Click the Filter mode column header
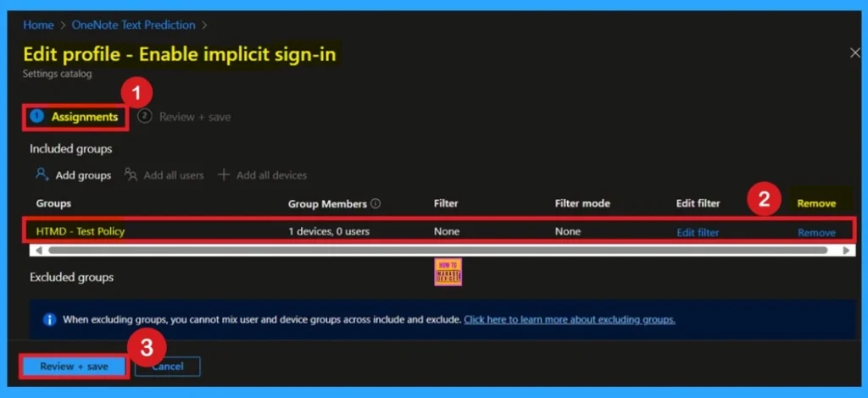 [582, 203]
